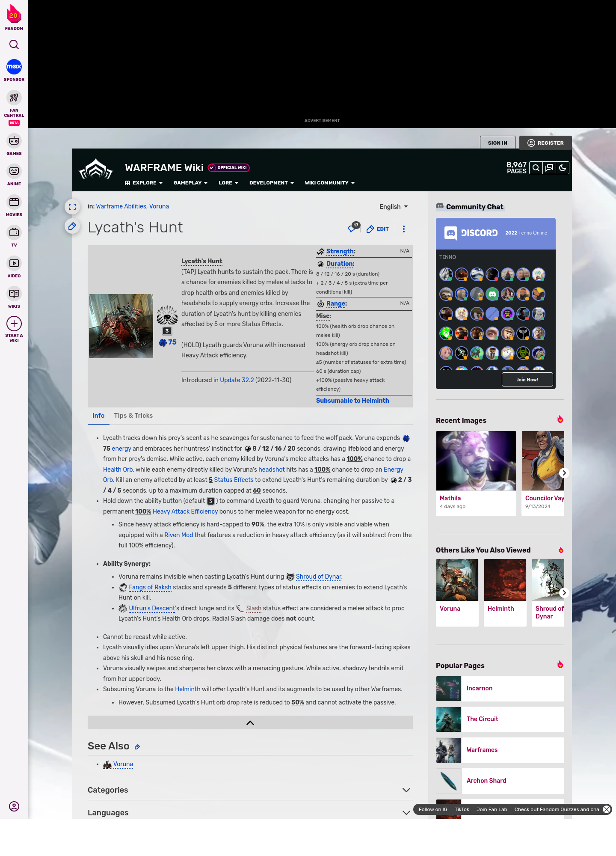Click the wiki header search icon
This screenshot has height=856, width=616.
[536, 168]
